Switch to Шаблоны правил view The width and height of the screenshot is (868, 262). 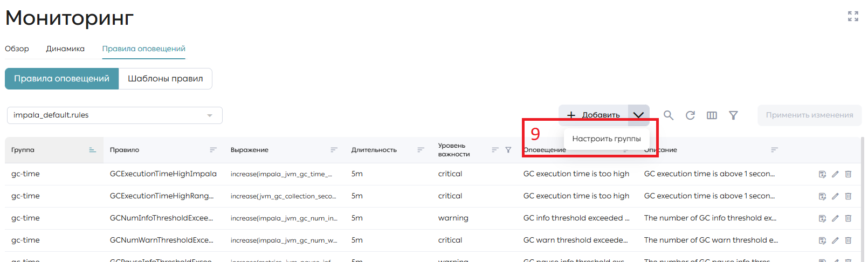point(165,79)
